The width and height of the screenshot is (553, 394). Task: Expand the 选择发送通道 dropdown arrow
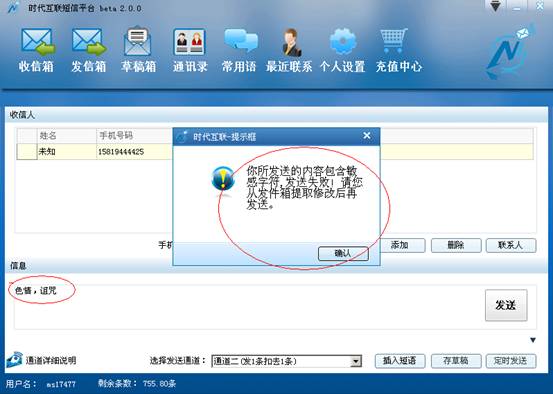(356, 361)
